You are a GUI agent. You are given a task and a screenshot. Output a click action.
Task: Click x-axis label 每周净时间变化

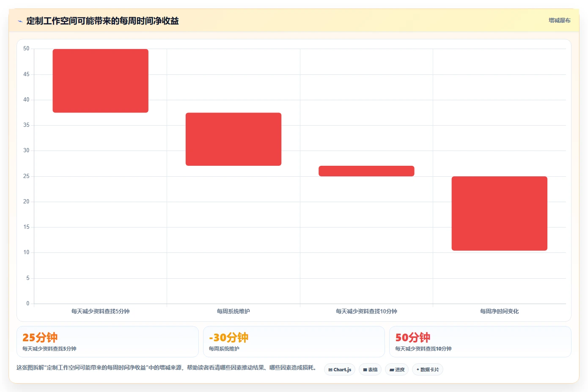[x=500, y=311]
